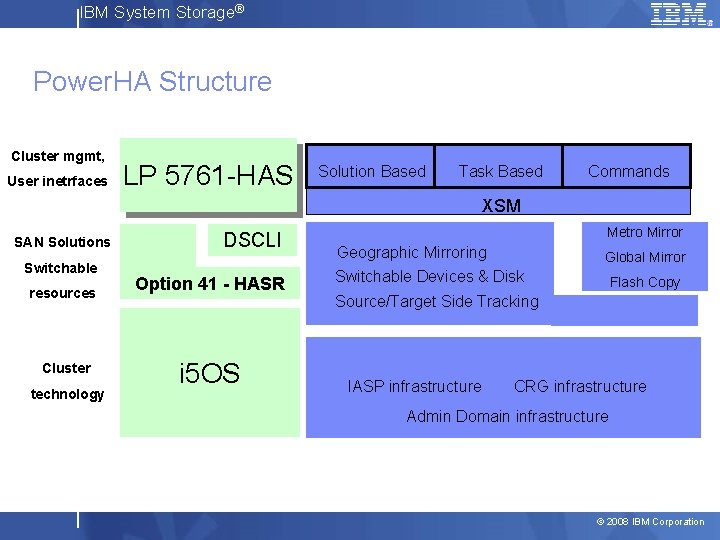The height and width of the screenshot is (540, 720).
Task: Click the i5OS block
Action: 210,372
